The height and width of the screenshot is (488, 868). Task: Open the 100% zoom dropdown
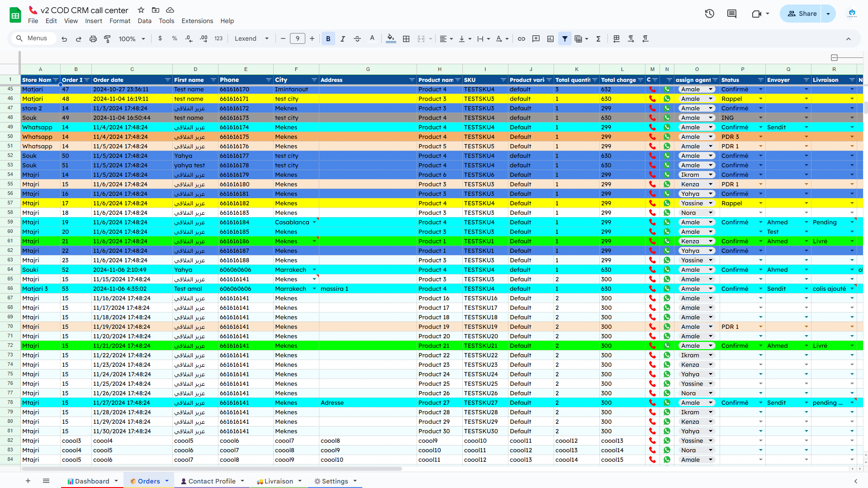(132, 39)
